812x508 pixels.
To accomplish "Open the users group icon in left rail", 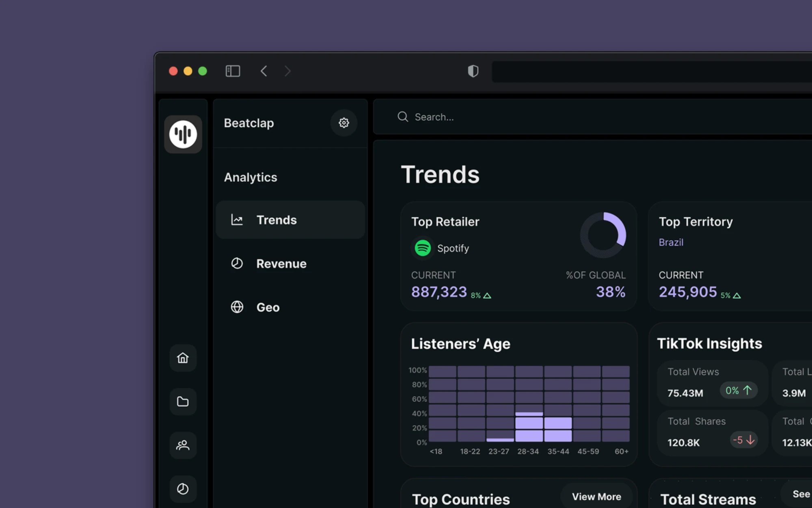I will pyautogui.click(x=183, y=445).
